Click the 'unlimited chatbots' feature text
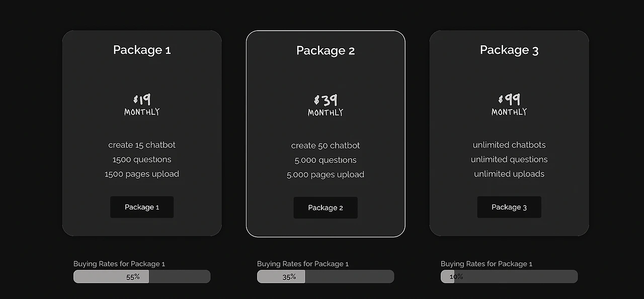The image size is (644, 299). [x=509, y=145]
